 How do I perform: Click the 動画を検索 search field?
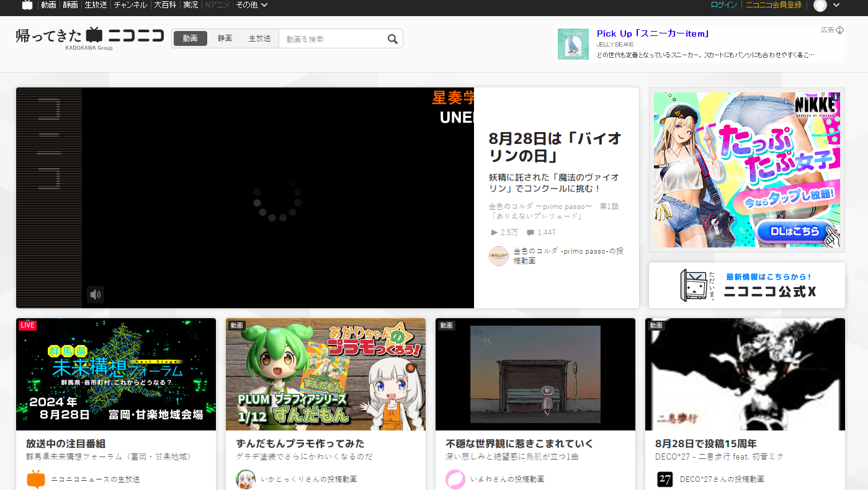click(x=332, y=39)
